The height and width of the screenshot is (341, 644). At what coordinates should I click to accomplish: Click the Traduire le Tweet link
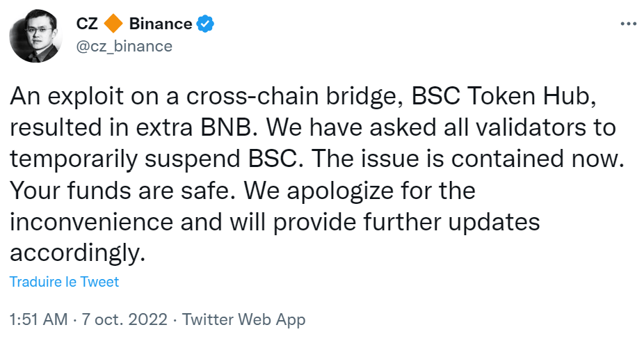tap(65, 282)
